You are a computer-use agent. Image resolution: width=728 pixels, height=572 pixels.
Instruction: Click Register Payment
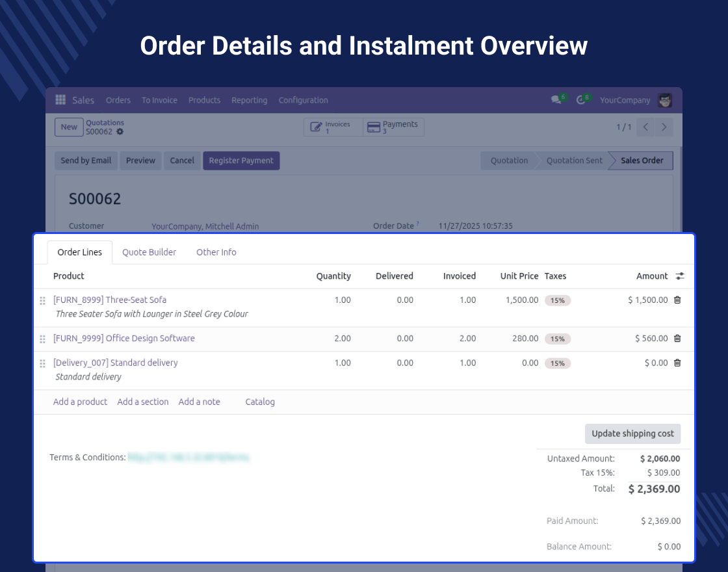click(x=241, y=161)
